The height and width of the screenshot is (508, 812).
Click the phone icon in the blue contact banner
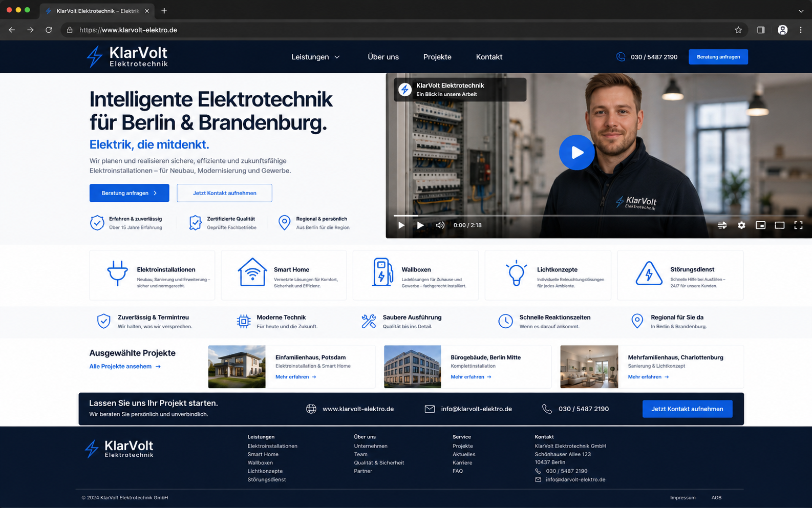coord(547,409)
